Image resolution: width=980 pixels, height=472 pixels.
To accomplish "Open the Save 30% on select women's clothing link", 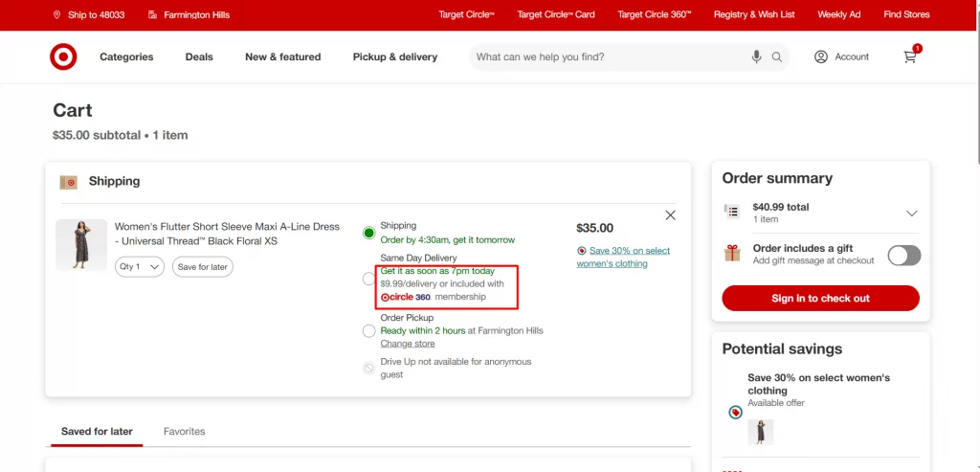I will click(x=623, y=257).
